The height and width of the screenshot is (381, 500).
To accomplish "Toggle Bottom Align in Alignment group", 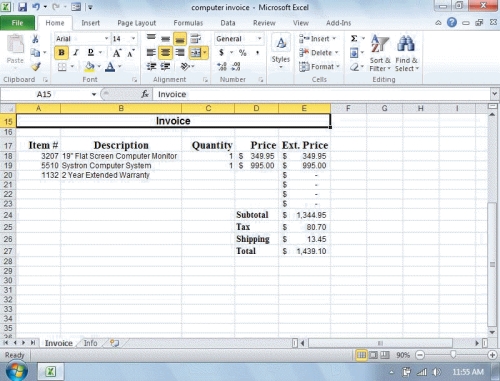I will click(x=180, y=39).
